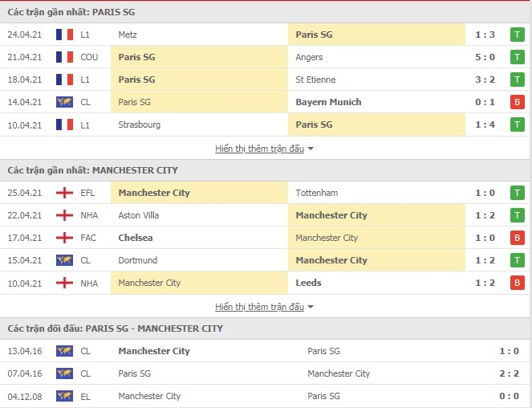The height and width of the screenshot is (408, 532).
Task: Click Europa League icon on 04.12.08 row
Action: [x=64, y=396]
